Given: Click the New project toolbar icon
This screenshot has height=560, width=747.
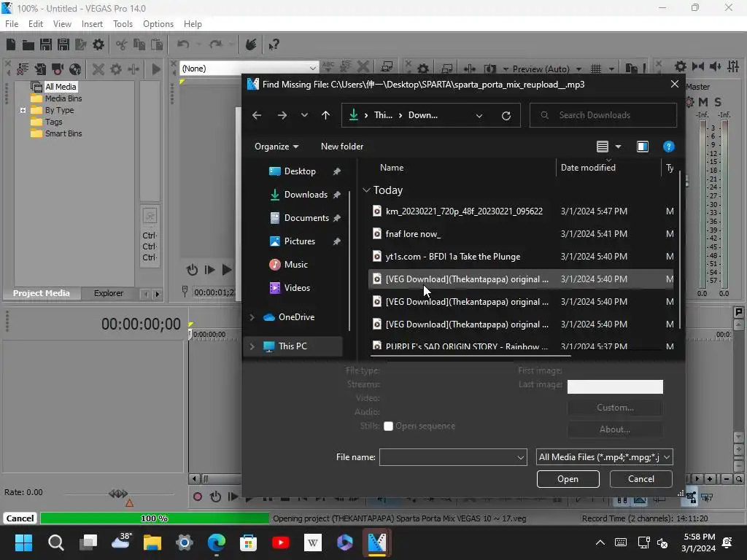Looking at the screenshot, I should click(x=11, y=44).
